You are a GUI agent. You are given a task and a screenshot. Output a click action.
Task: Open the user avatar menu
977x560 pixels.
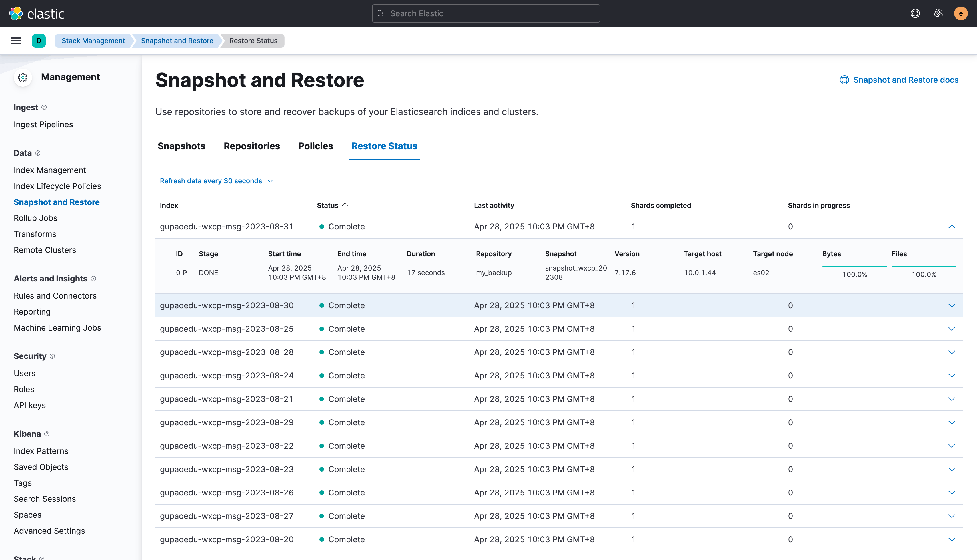coord(961,13)
